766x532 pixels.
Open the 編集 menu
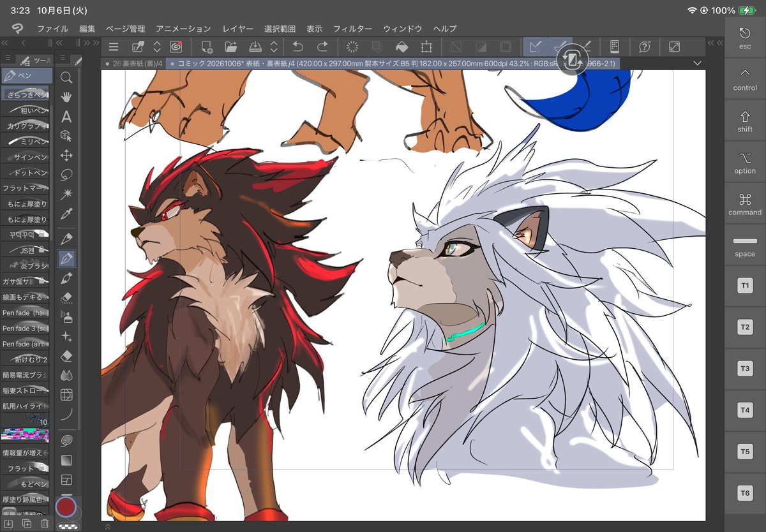coord(87,29)
